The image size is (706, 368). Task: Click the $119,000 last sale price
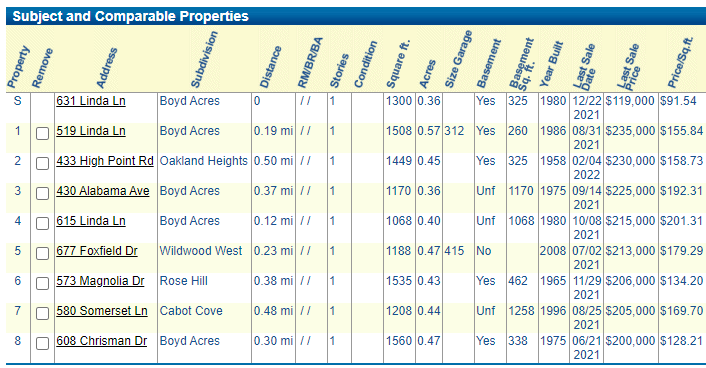coord(630,100)
